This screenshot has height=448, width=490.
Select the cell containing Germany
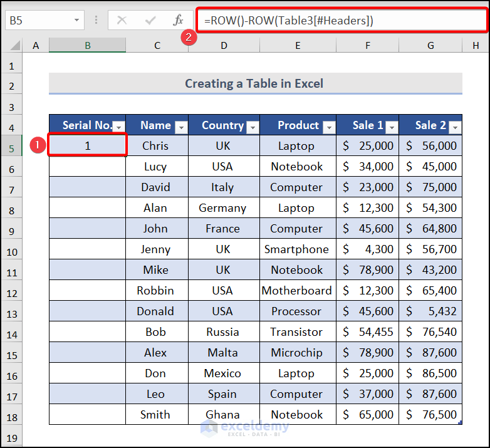pyautogui.click(x=224, y=207)
